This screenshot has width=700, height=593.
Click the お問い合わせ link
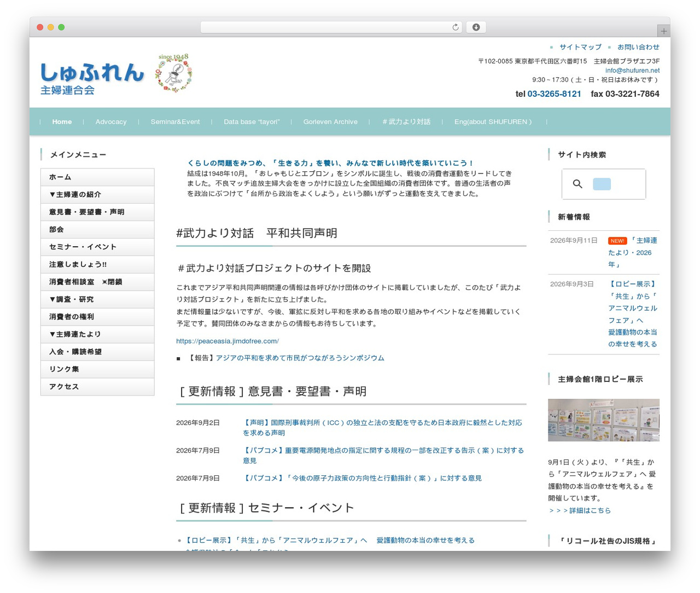[638, 47]
